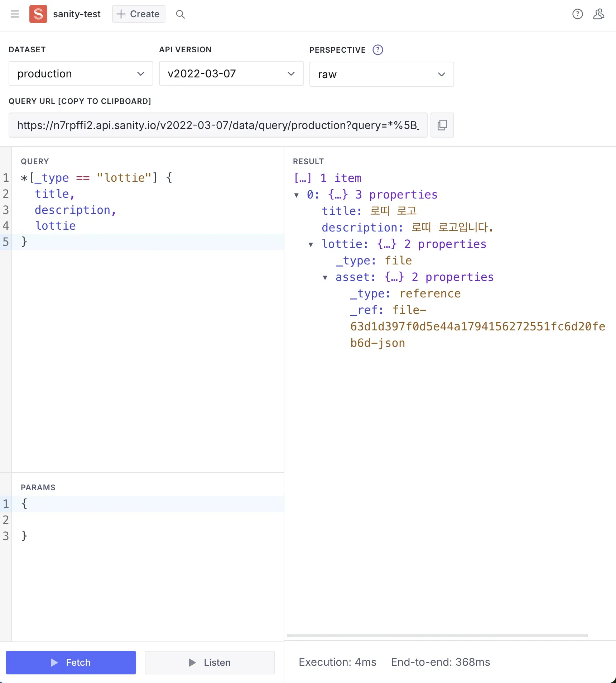Screen dimensions: 616x683
Task: Collapse the asset object node
Action: [x=325, y=278]
